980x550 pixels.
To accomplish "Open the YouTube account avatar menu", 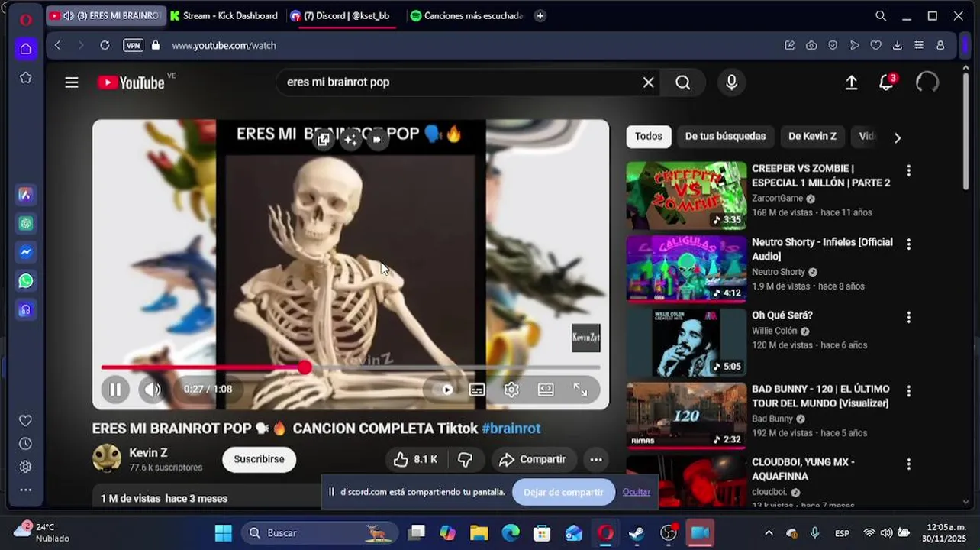I will click(x=927, y=82).
